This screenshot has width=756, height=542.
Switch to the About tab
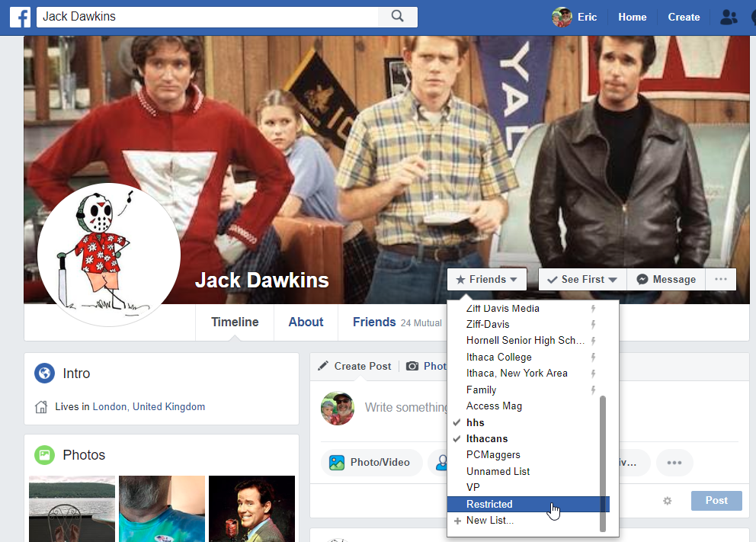pyautogui.click(x=306, y=322)
